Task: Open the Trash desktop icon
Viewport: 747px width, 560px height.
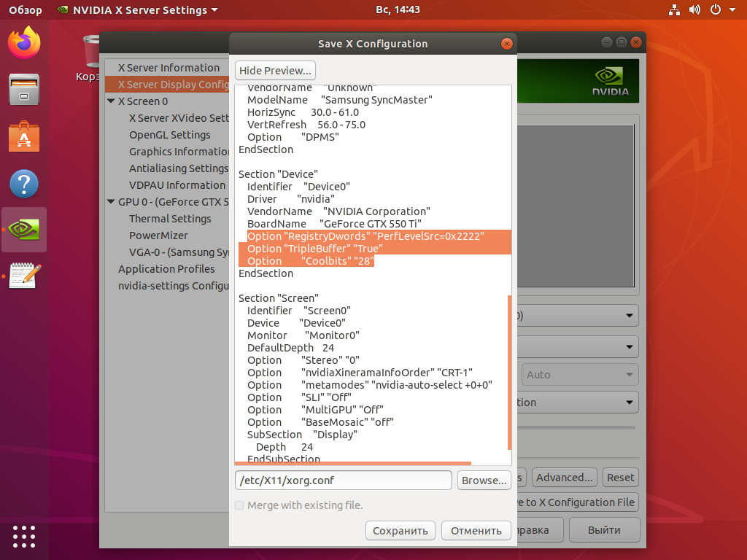Action: pyautogui.click(x=90, y=57)
